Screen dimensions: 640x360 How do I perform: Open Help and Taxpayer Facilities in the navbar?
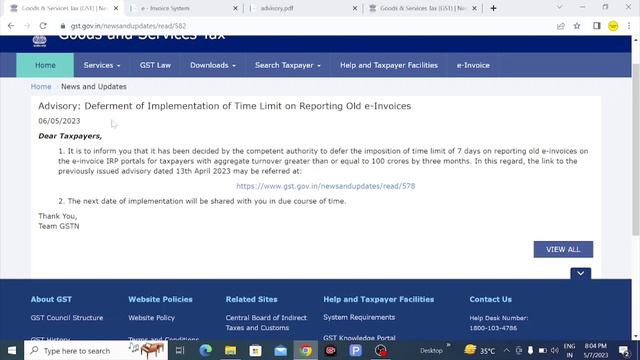(x=389, y=65)
